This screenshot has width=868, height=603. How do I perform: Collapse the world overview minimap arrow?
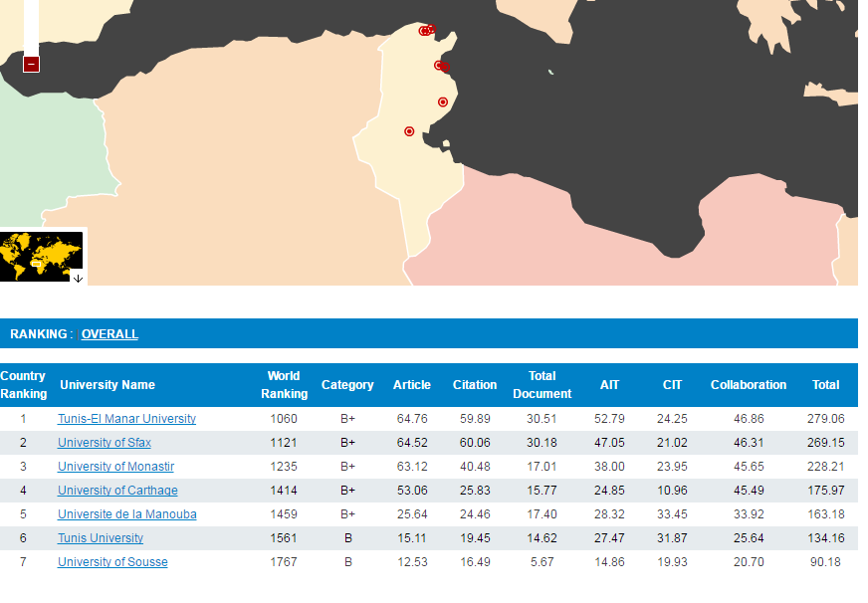[x=78, y=279]
